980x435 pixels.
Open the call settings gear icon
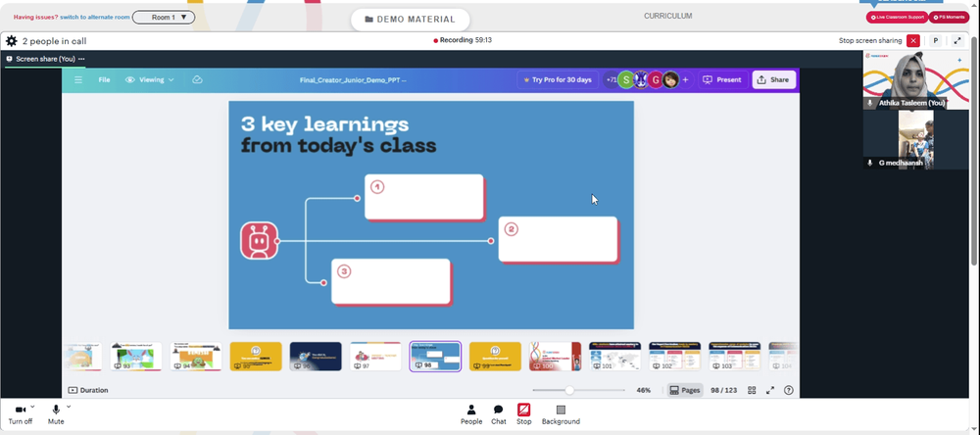pyautogui.click(x=11, y=40)
